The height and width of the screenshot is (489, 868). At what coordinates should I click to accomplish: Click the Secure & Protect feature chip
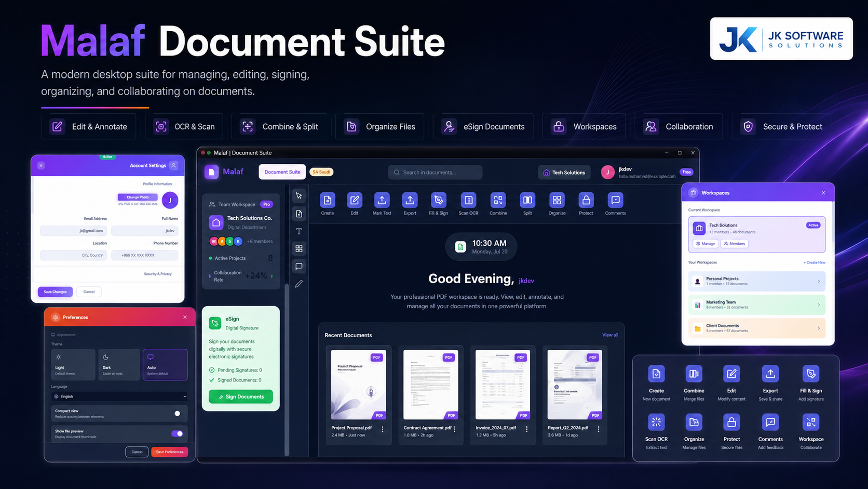782,126
